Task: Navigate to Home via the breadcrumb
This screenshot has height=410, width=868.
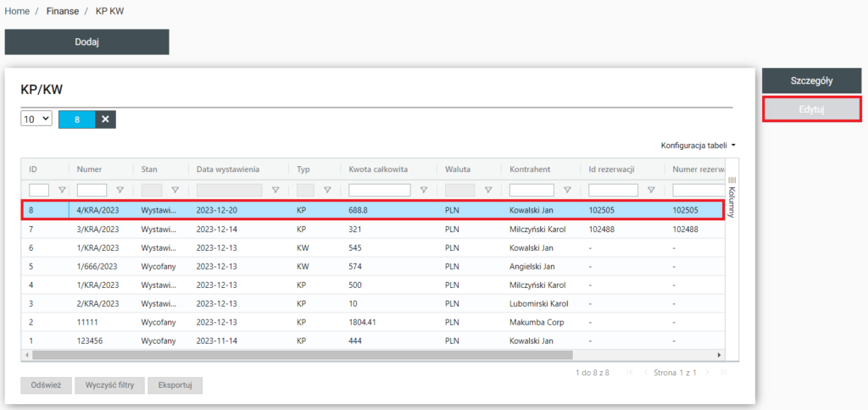Action: pyautogui.click(x=17, y=11)
